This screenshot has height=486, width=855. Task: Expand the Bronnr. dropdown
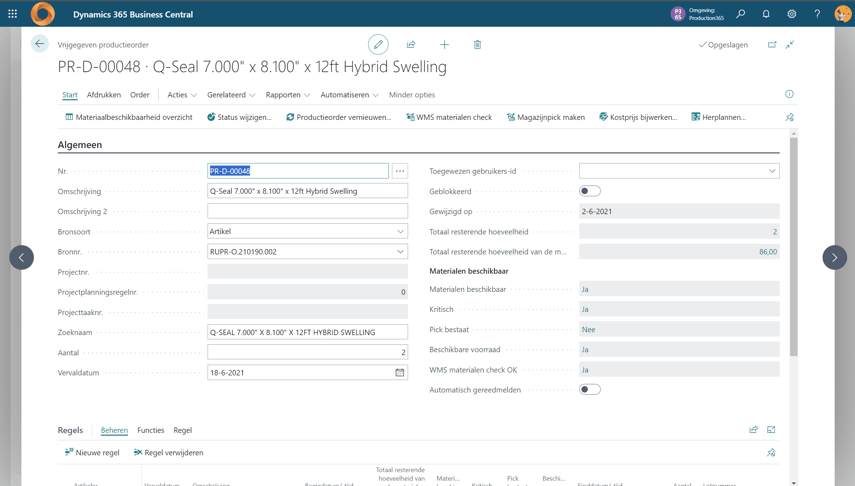pyautogui.click(x=400, y=251)
